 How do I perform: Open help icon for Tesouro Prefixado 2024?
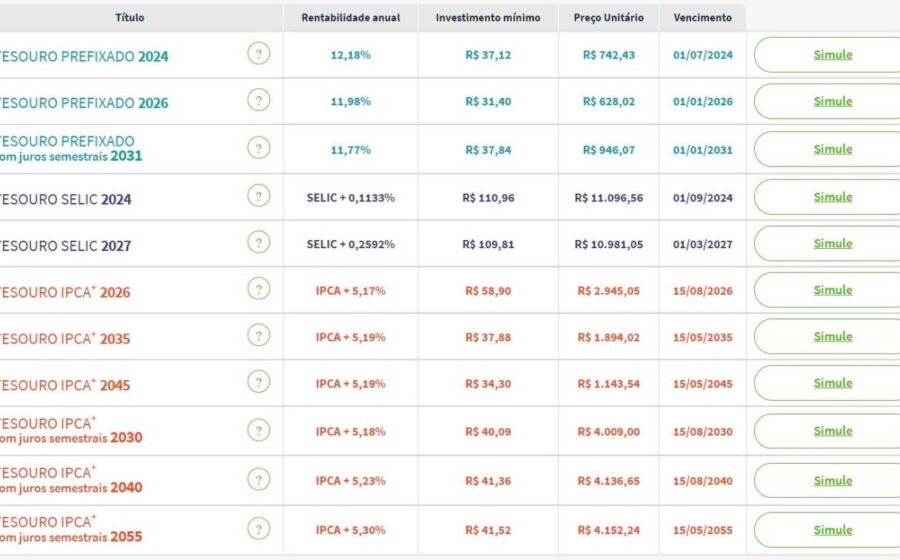click(x=258, y=54)
